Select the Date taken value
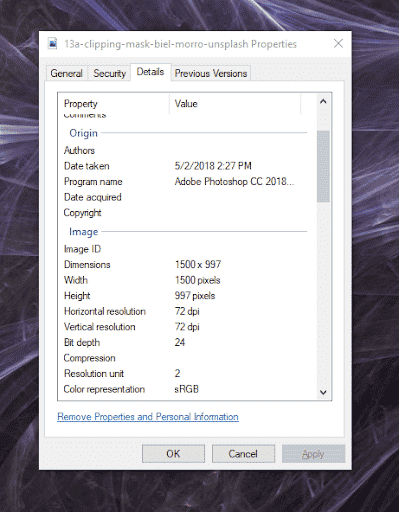This screenshot has height=512, width=399. (x=213, y=166)
